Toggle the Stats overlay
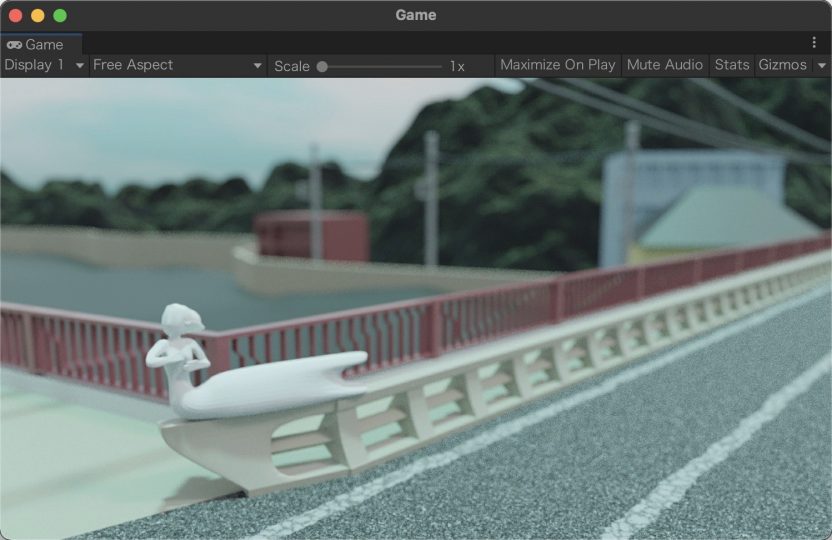The image size is (832, 540). click(x=731, y=65)
